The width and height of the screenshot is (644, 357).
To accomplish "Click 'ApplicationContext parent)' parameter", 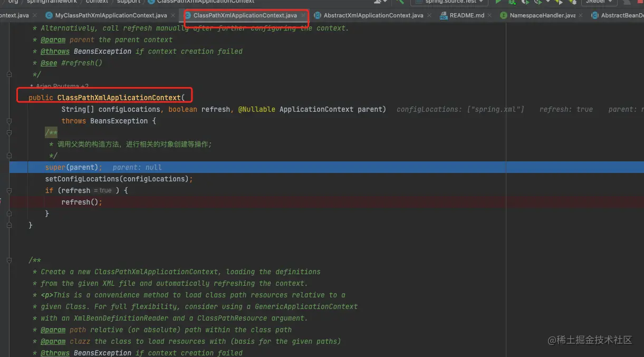I will [333, 109].
